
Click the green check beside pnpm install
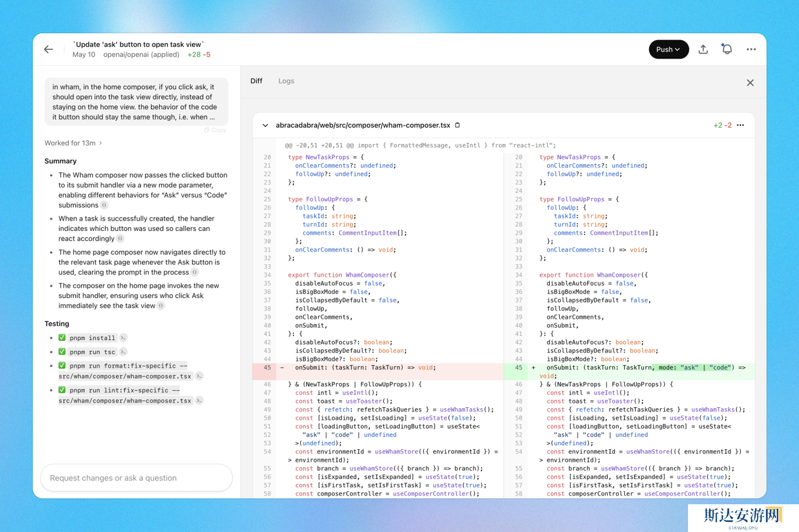[x=62, y=338]
